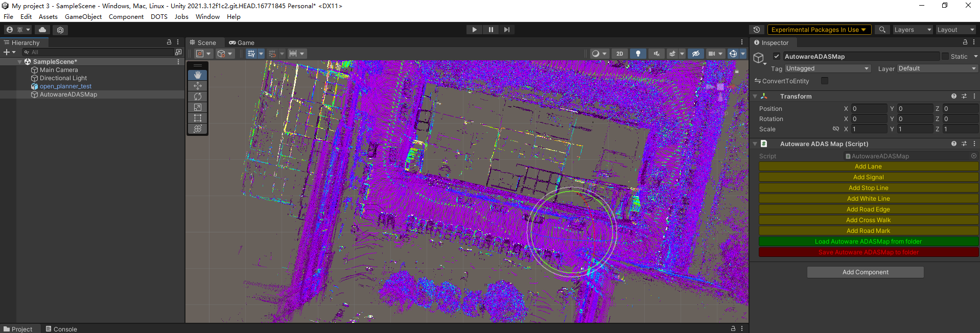
Task: Select the Rotate tool
Action: click(198, 97)
